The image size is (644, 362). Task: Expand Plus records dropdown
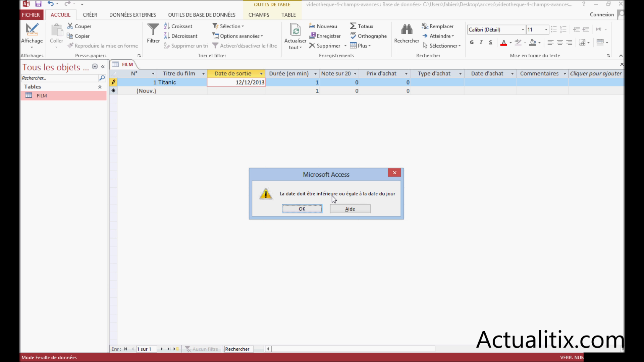tap(369, 46)
